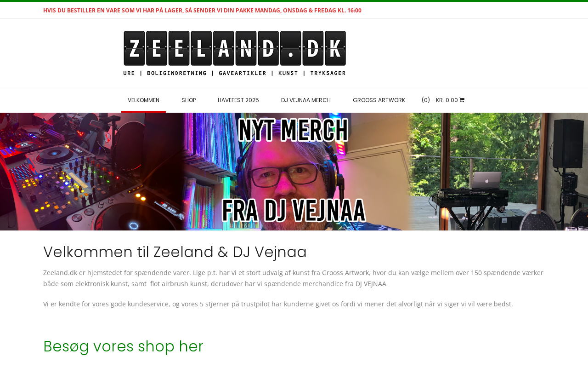Open the Velkommen menu item
This screenshot has width=588, height=368.
[x=143, y=100]
